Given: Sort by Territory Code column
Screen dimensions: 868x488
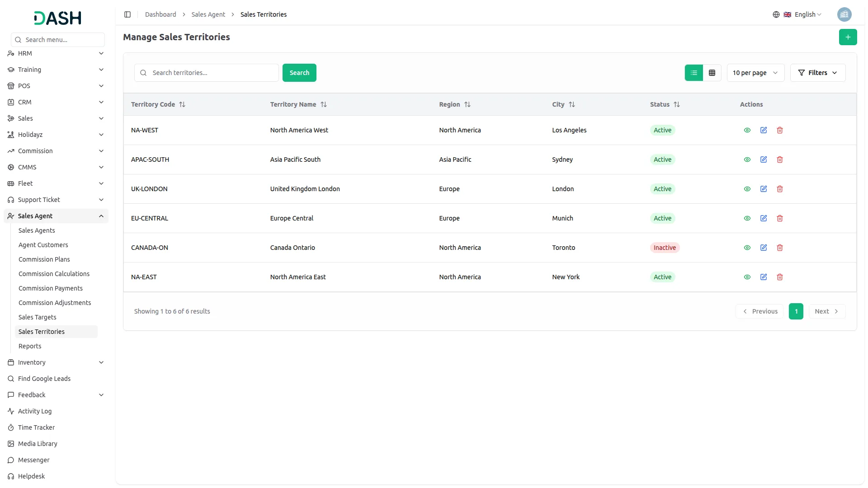Looking at the screenshot, I should pos(182,104).
